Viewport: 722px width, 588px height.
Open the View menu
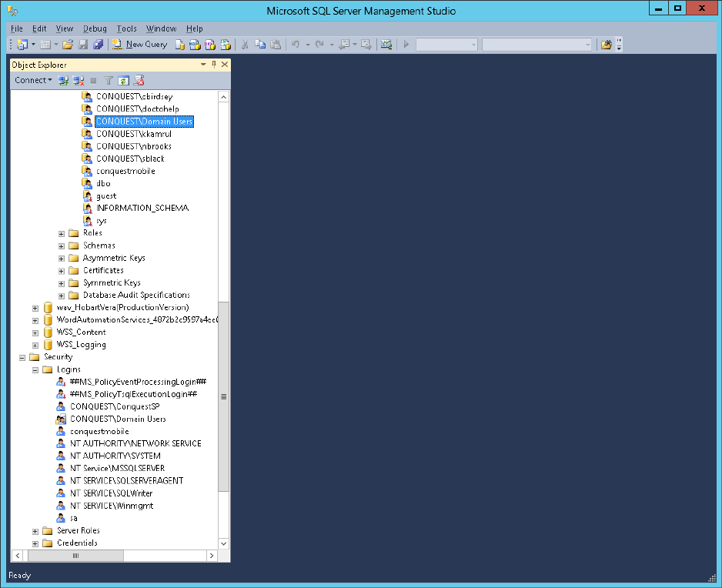click(x=65, y=28)
